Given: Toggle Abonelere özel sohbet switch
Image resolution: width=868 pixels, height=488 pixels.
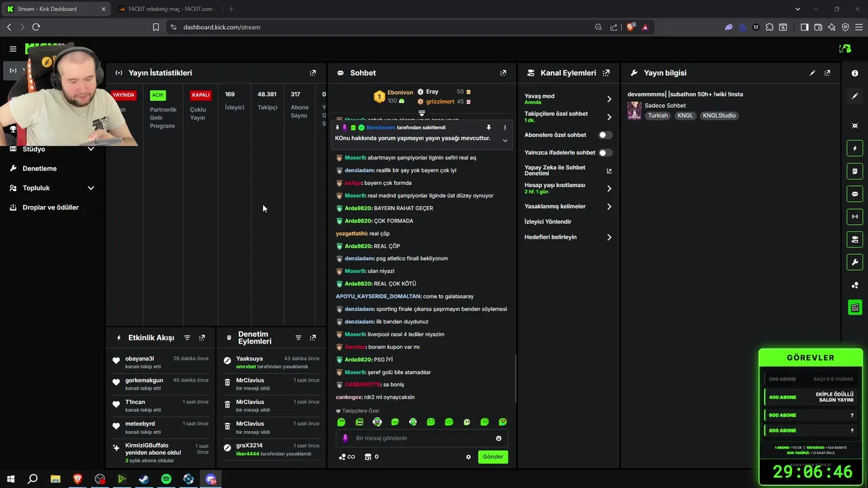Looking at the screenshot, I should tap(605, 135).
